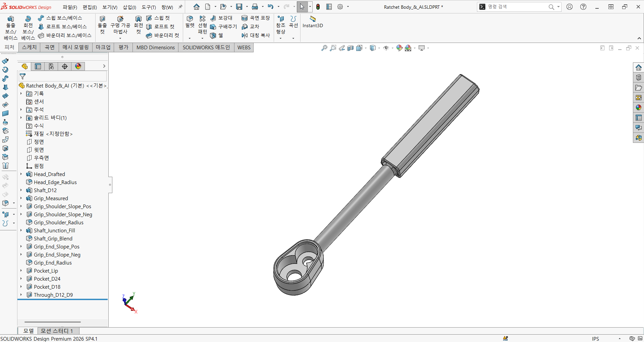Click the Zoom to Fit icon

point(324,48)
